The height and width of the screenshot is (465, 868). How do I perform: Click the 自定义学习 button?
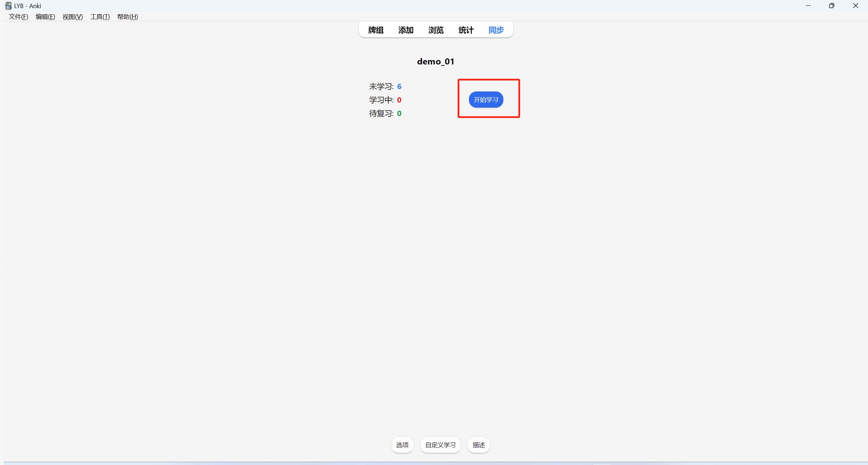440,445
